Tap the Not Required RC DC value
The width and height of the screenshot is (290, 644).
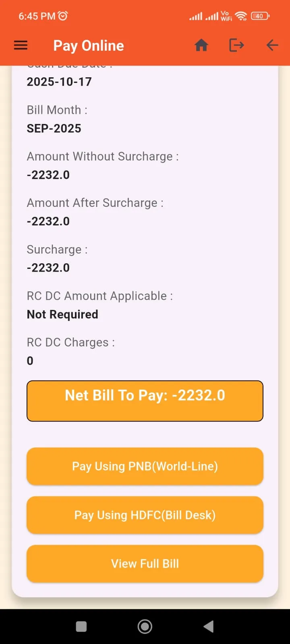click(62, 314)
